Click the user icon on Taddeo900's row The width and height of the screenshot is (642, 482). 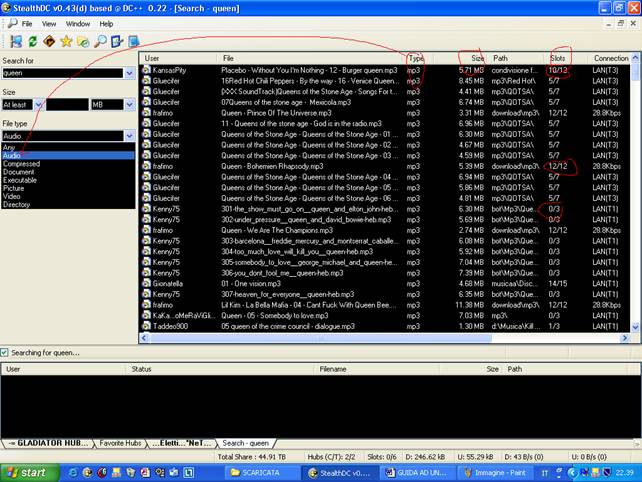click(146, 326)
